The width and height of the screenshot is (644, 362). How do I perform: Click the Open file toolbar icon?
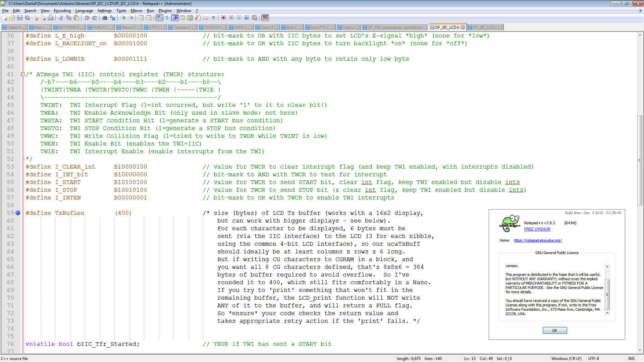tap(12, 18)
